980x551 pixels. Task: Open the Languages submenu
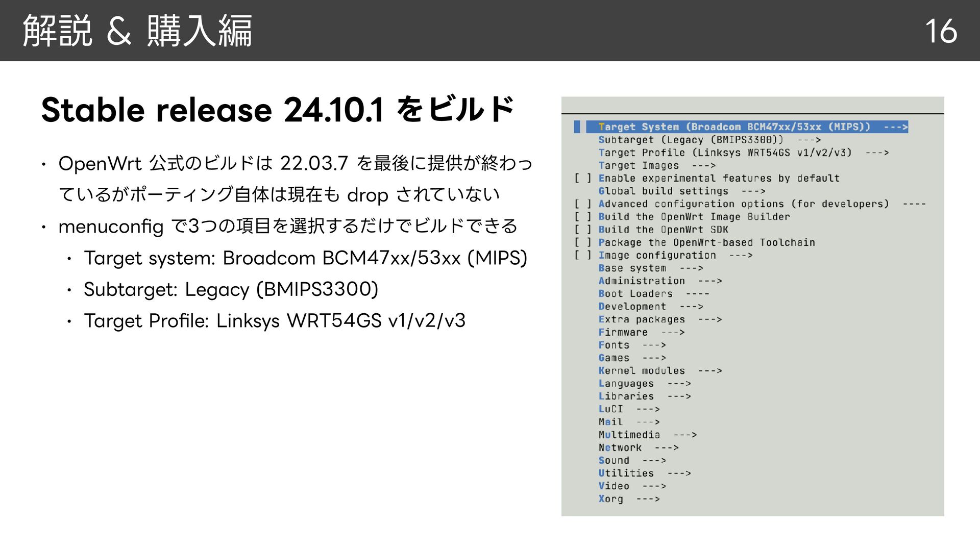[645, 383]
